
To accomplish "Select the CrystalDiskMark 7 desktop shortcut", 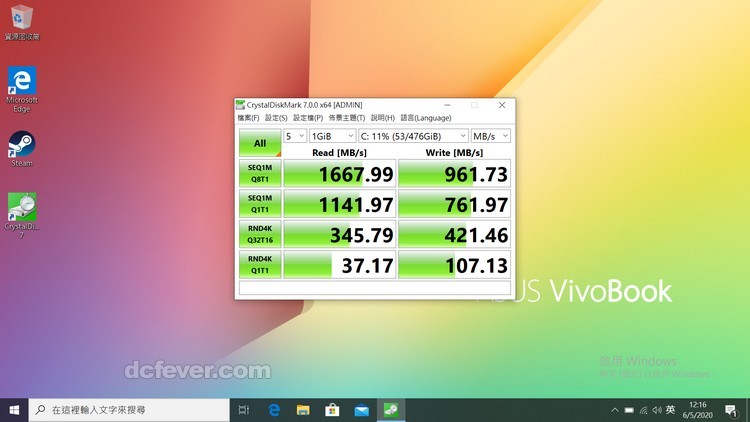I will click(x=22, y=215).
